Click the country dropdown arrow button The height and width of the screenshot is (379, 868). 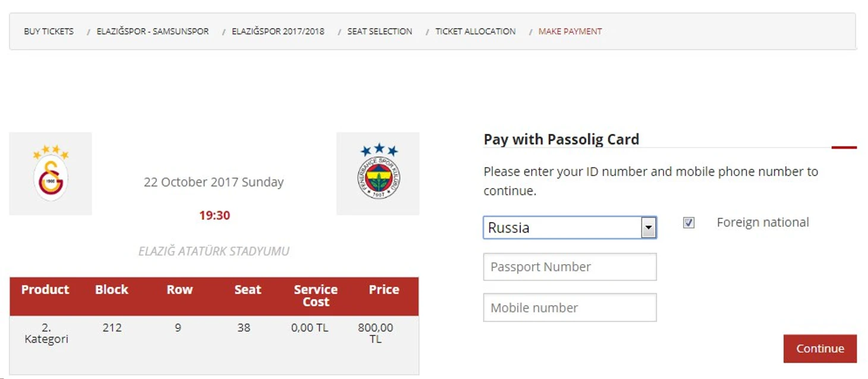[x=649, y=227]
